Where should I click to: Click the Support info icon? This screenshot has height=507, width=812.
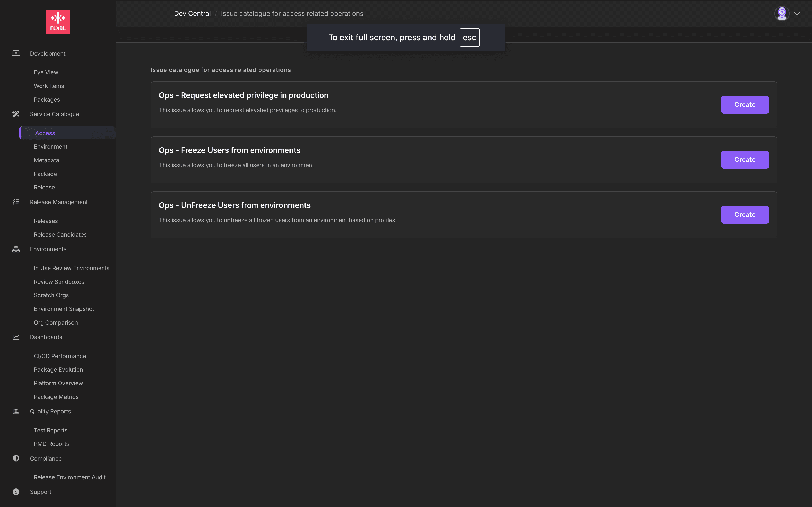coord(16,492)
